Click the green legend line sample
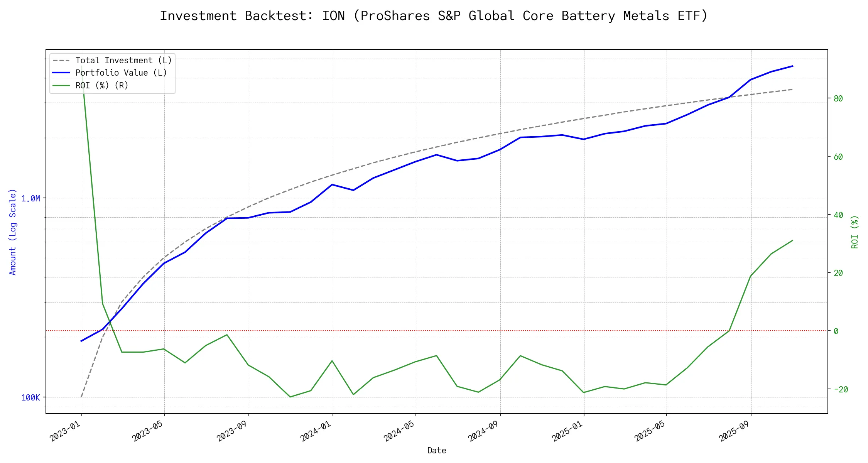This screenshot has width=868, height=463. coord(61,85)
